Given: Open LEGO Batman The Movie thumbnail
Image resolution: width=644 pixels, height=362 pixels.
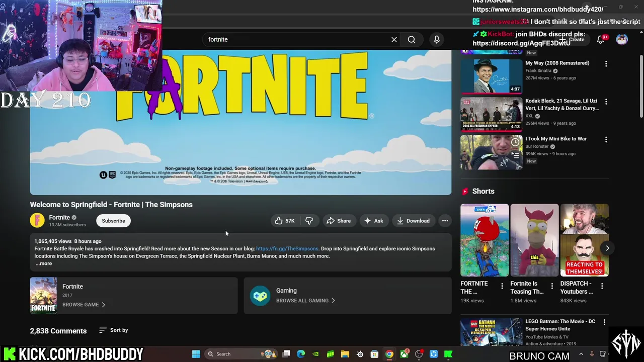Looking at the screenshot, I should pos(491,332).
